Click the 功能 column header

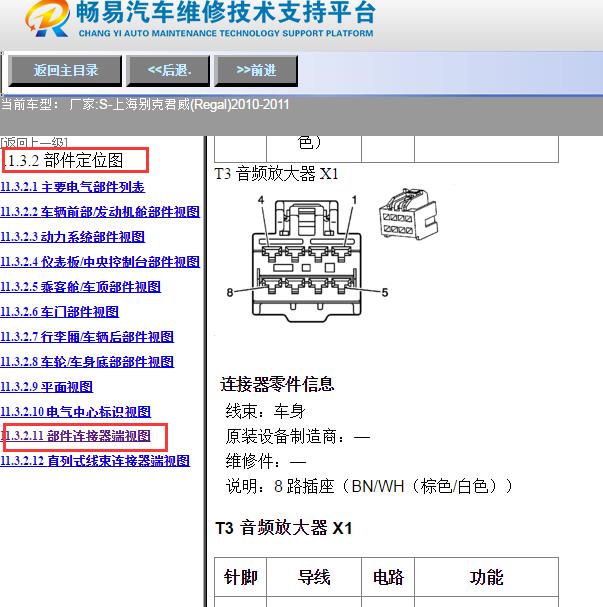487,577
